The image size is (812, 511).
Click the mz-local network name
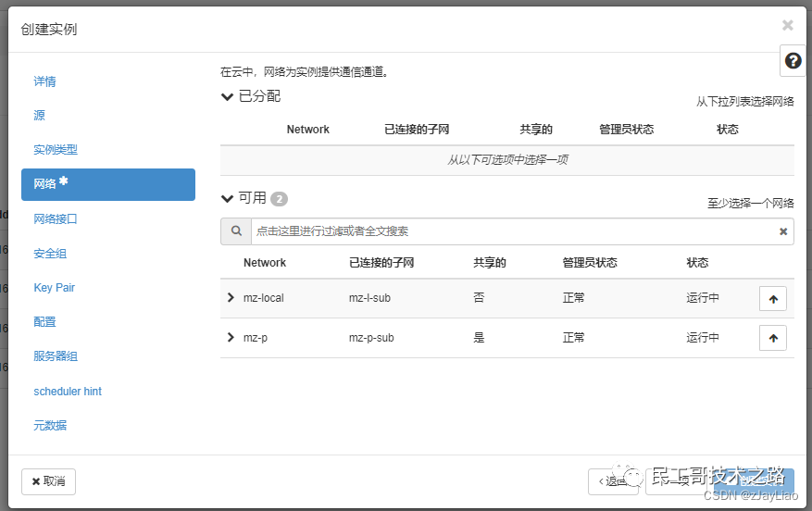point(264,298)
